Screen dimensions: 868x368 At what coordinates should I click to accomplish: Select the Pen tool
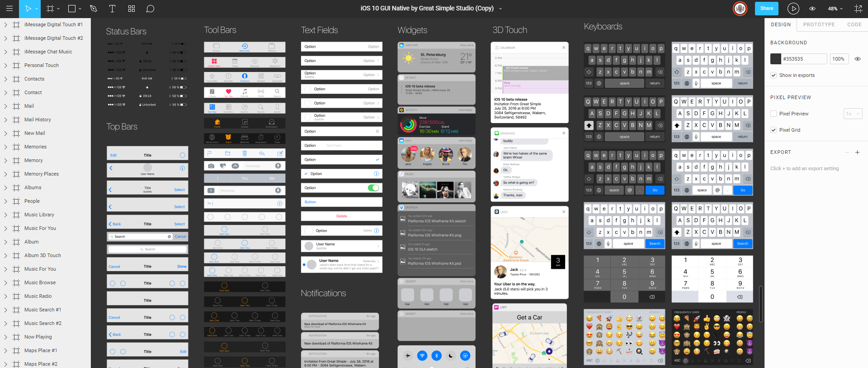(x=94, y=9)
